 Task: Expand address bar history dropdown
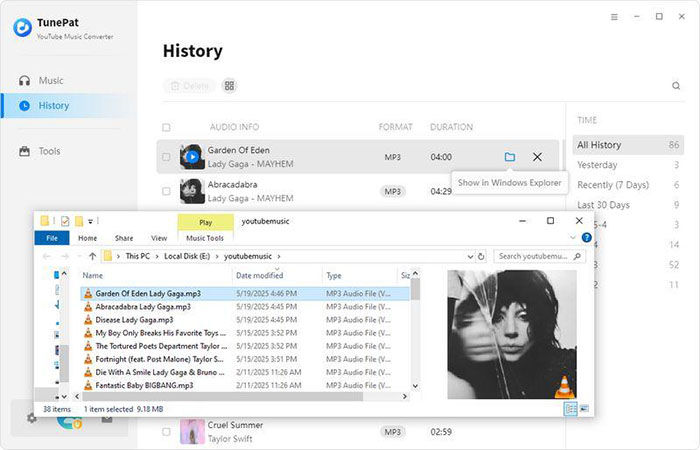[470, 257]
